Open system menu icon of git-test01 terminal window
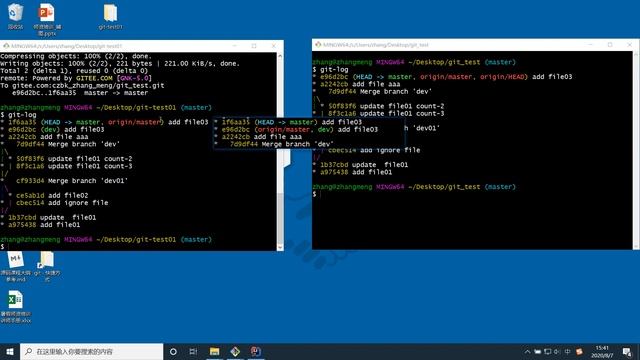The height and width of the screenshot is (360, 640). tap(6, 46)
